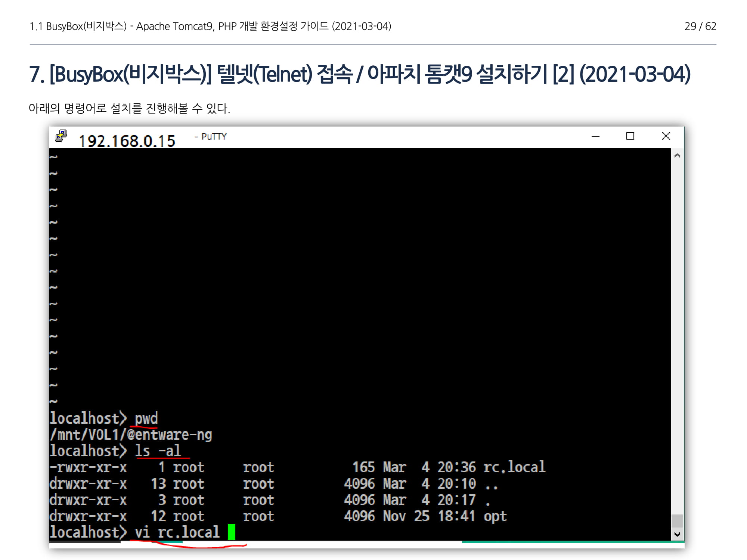Click the opt directory entry
Screen dimensions: 747x560
pos(495,516)
